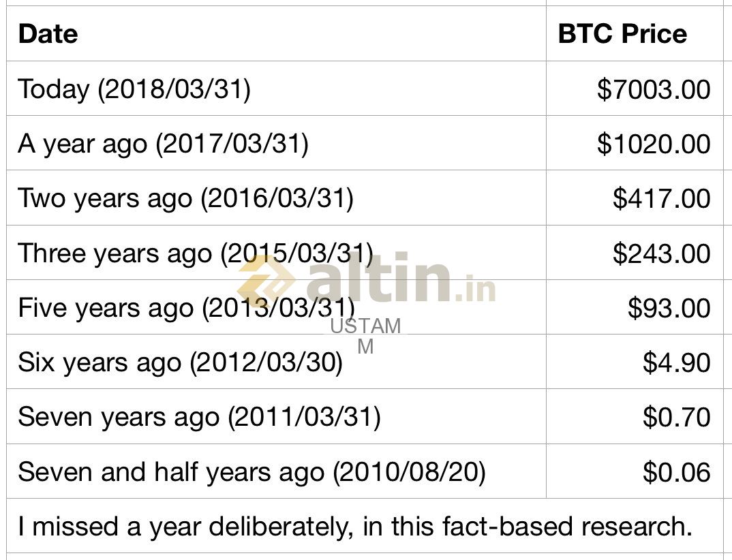This screenshot has width=732, height=560.
Task: Select the $417.00 price cell
Action: point(635,198)
